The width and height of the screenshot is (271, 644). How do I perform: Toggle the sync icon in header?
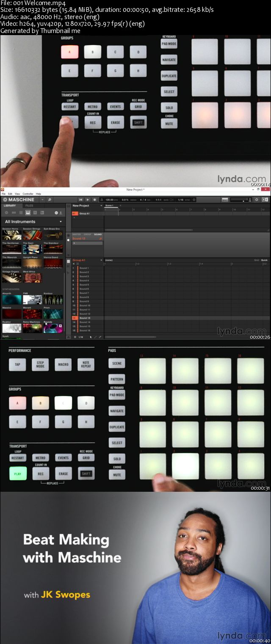(194, 200)
